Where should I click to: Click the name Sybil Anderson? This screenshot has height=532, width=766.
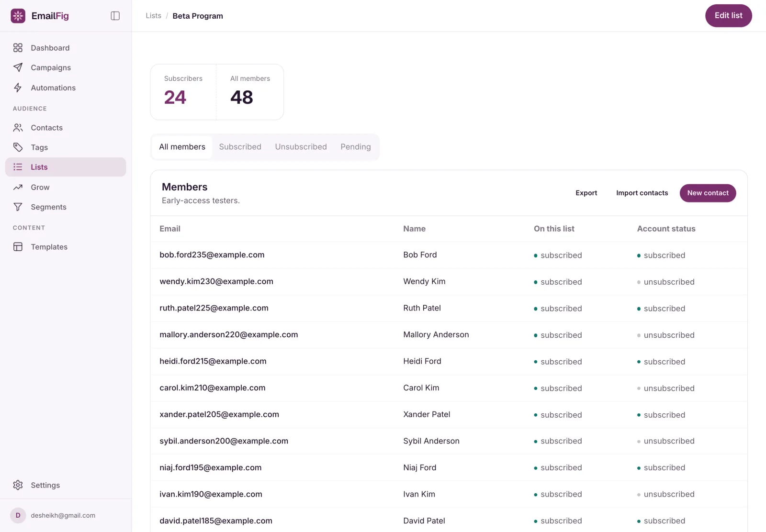point(431,441)
